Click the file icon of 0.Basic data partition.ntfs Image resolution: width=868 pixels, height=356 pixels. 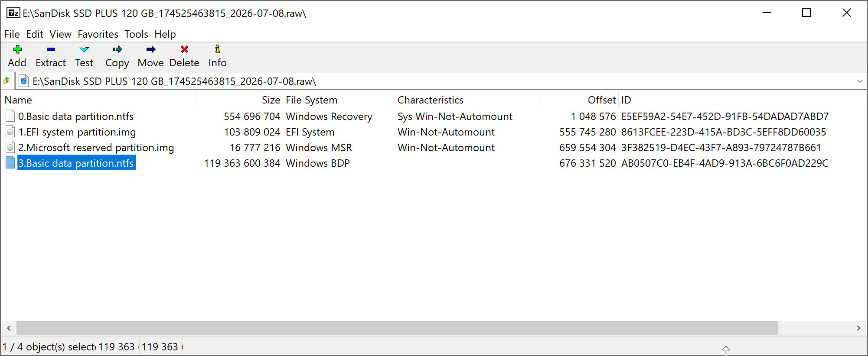(x=10, y=116)
